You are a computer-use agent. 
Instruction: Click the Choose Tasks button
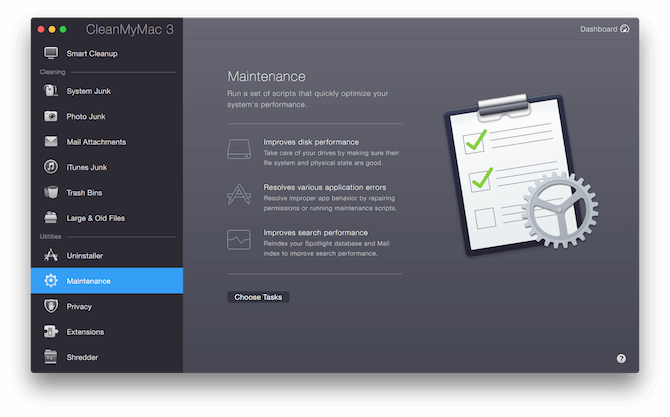258,297
